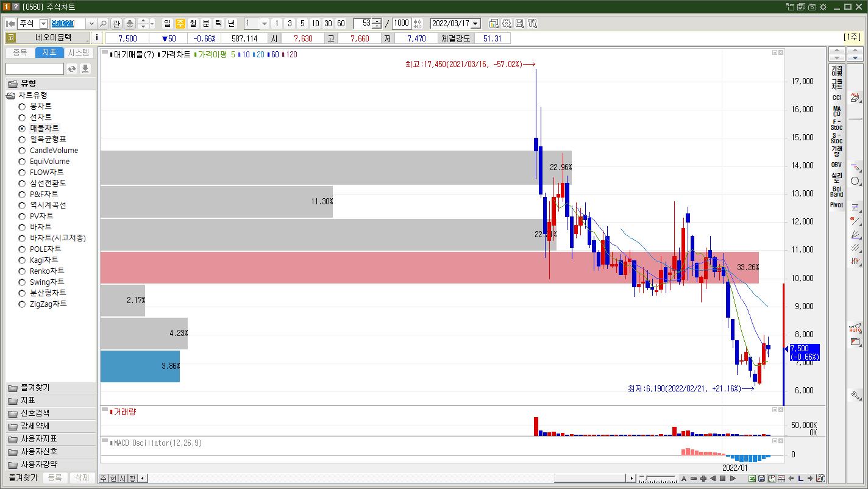Export chart data to Excel
Viewport: 868px width, 489px height.
pyautogui.click(x=752, y=479)
